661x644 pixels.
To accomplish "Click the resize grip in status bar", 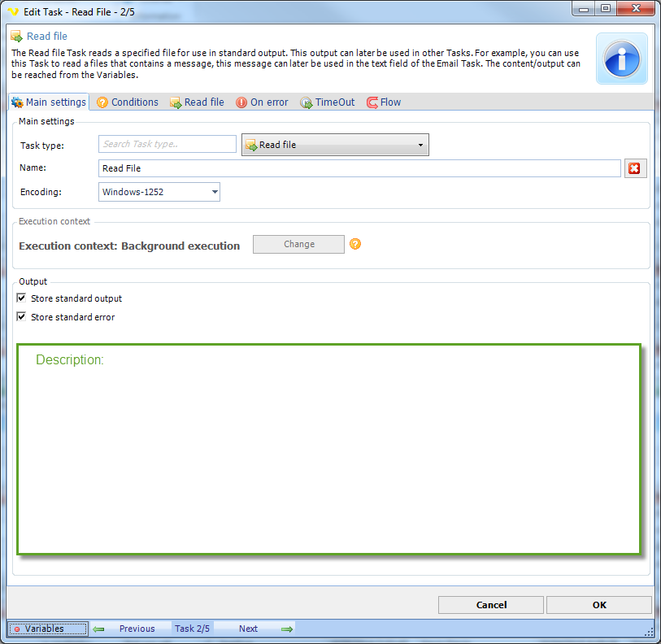I will click(649, 631).
